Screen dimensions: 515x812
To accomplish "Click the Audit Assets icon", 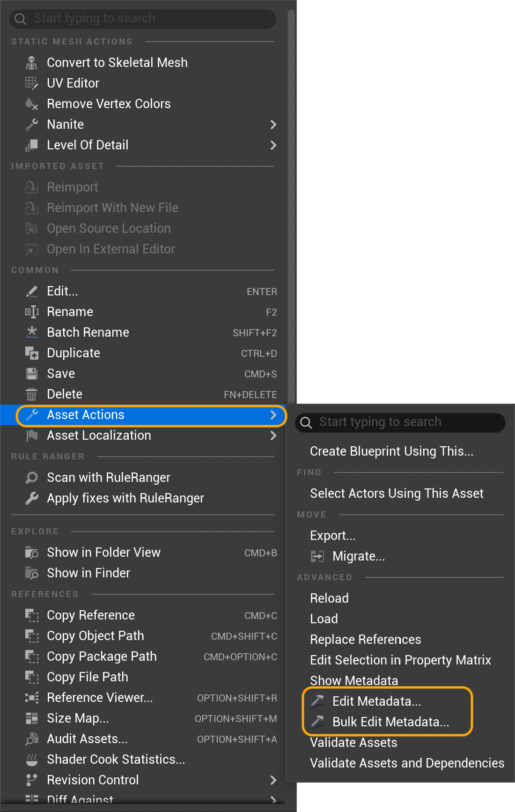I will pyautogui.click(x=31, y=739).
